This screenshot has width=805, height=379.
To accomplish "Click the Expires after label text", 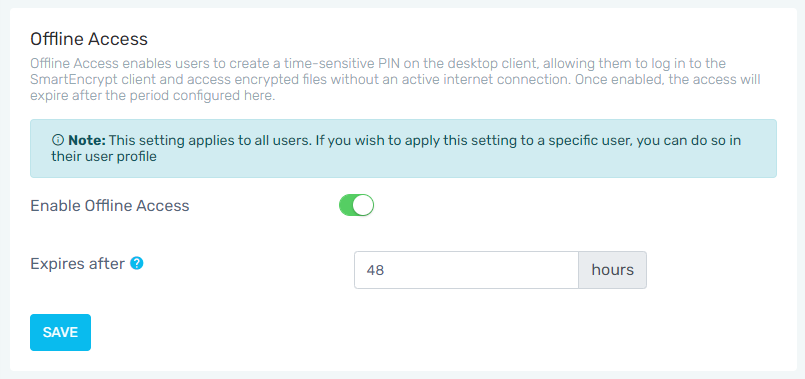I will coord(78,264).
